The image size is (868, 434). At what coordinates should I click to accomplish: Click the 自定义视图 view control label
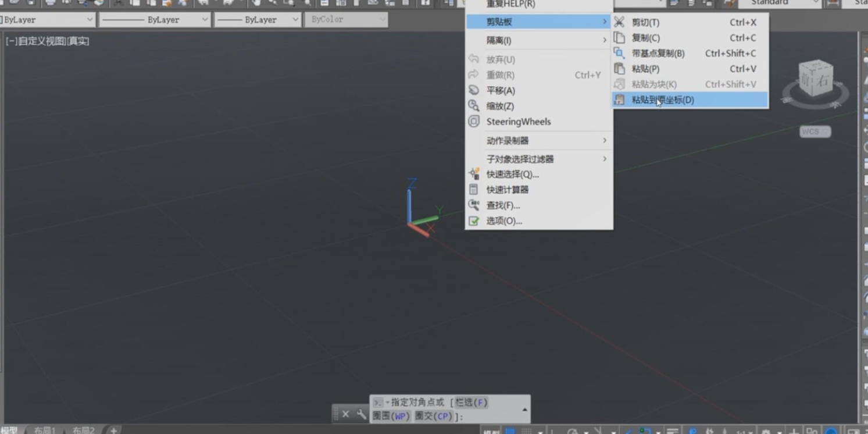42,41
